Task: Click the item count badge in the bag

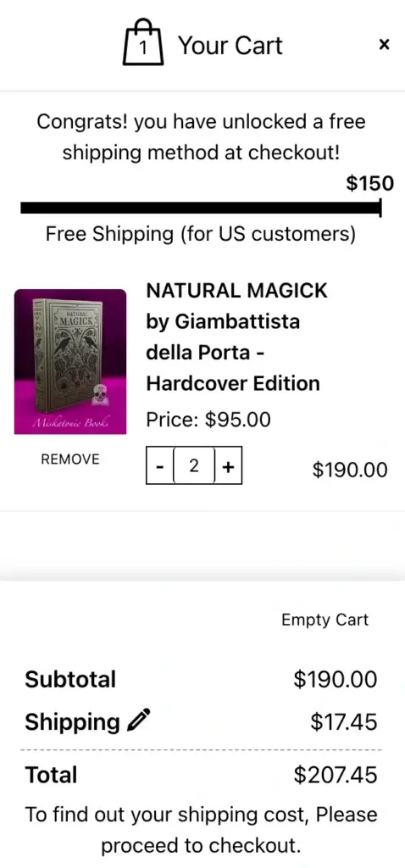Action: [x=143, y=48]
